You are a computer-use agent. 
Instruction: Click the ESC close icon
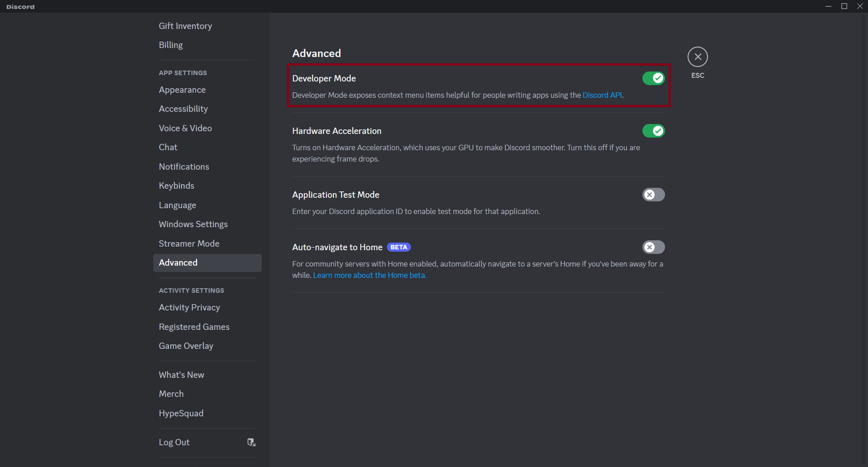pyautogui.click(x=698, y=57)
